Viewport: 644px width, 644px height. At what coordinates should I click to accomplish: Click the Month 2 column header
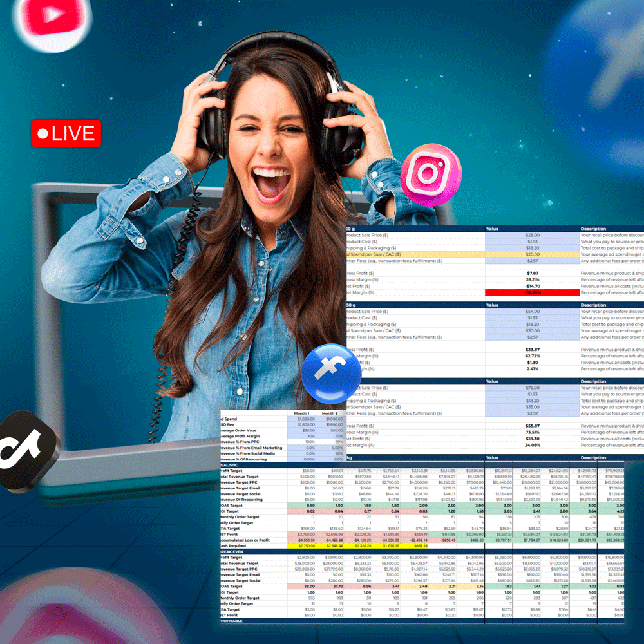click(329, 413)
